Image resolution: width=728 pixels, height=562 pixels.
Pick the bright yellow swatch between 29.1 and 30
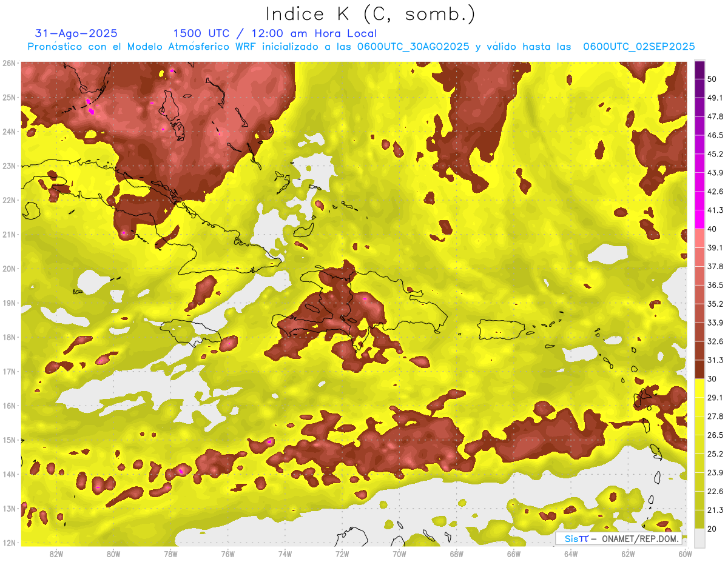coord(699,388)
